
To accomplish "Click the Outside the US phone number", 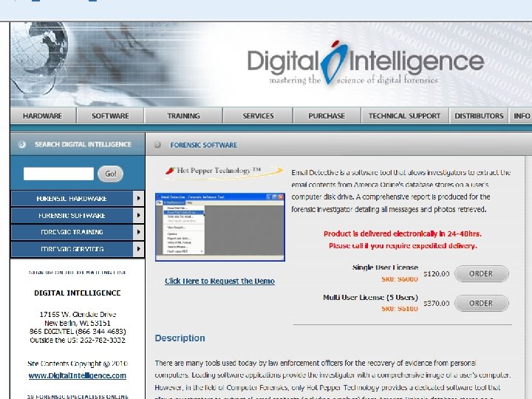I will click(78, 340).
